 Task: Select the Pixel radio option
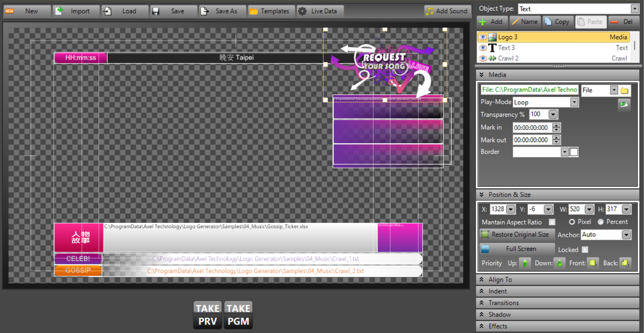(x=572, y=222)
